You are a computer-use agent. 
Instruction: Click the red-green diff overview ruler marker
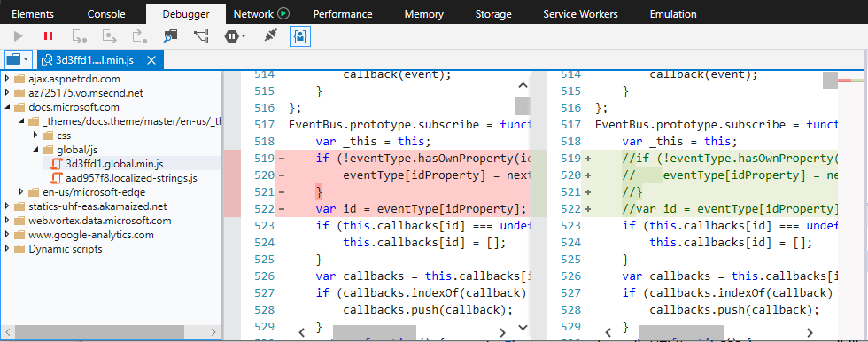(851, 81)
